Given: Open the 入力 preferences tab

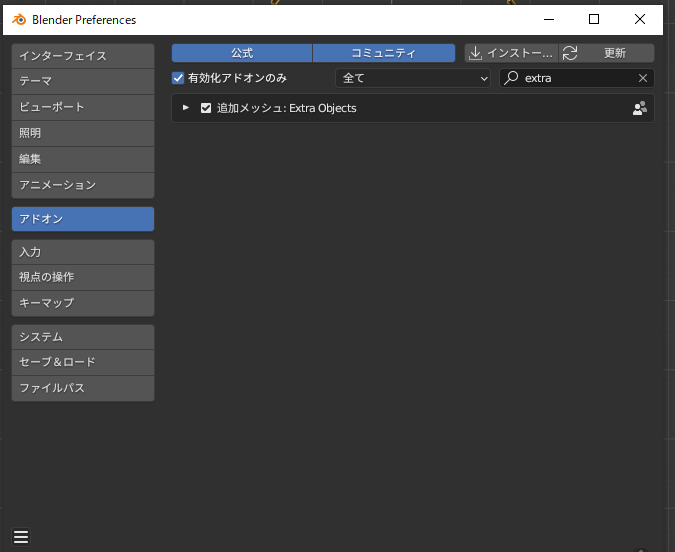Looking at the screenshot, I should click(x=83, y=252).
